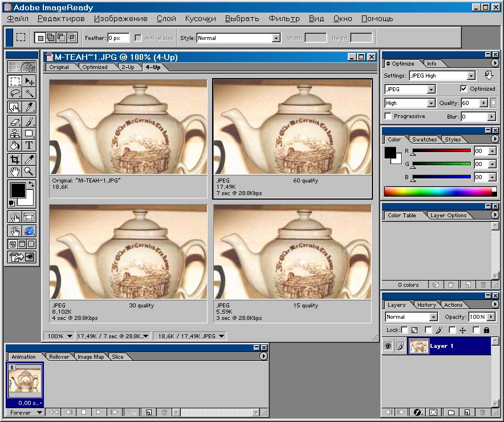This screenshot has height=422, width=504.
Task: Open the JPEG High settings dropdown
Action: tap(471, 76)
